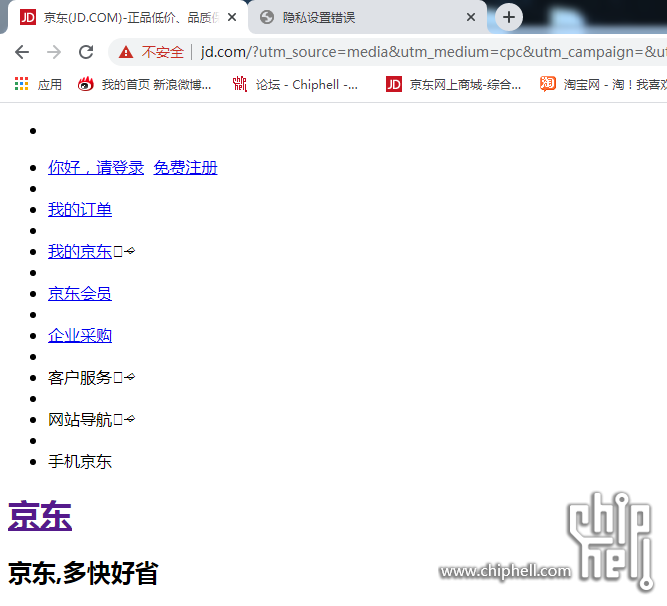Click the Chiphell red logo icon in bookmarks
The width and height of the screenshot is (667, 606).
pos(240,84)
